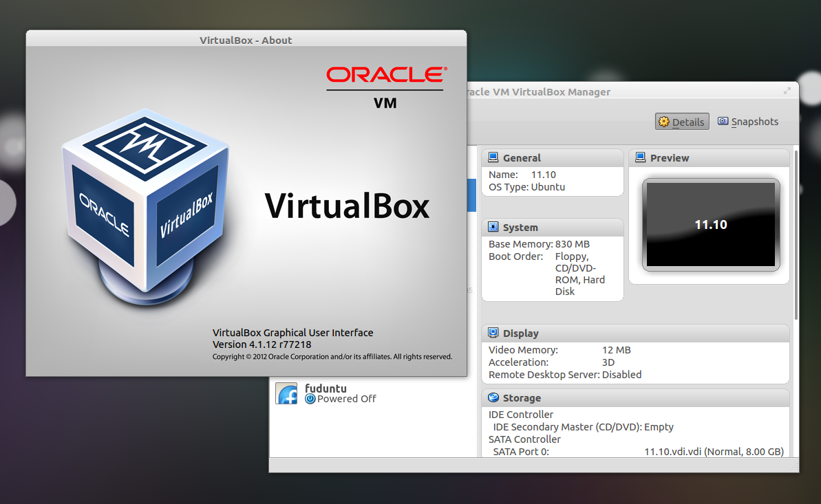Switch to the Snapshots view

pyautogui.click(x=748, y=121)
